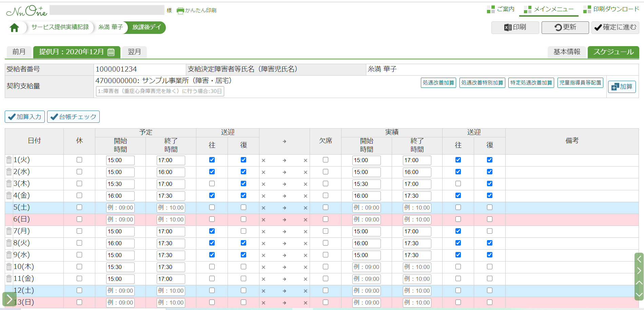The height and width of the screenshot is (310, 644).
Task: Click the home icon in breadcrumb
Action: 14,27
